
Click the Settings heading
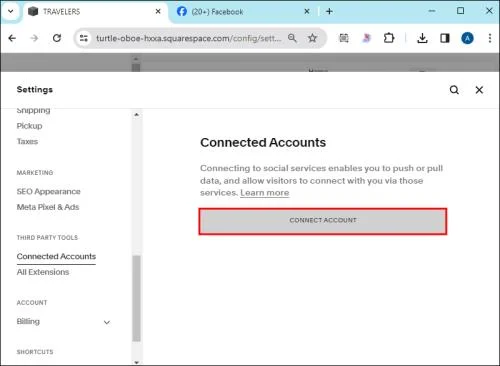tap(35, 89)
